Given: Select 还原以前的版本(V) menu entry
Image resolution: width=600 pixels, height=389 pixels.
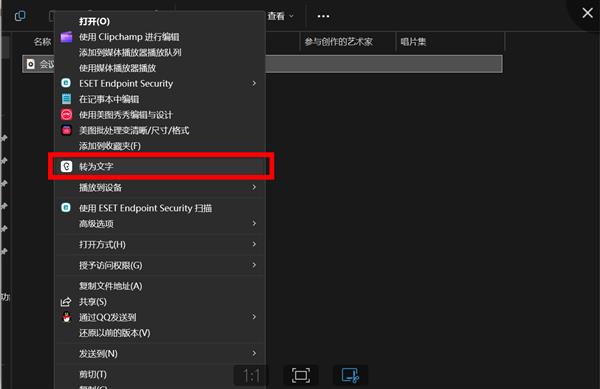Looking at the screenshot, I should tap(114, 333).
